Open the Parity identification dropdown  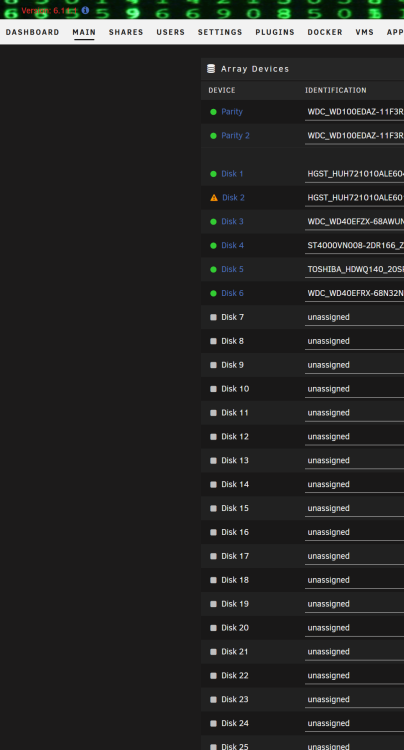pyautogui.click(x=354, y=112)
